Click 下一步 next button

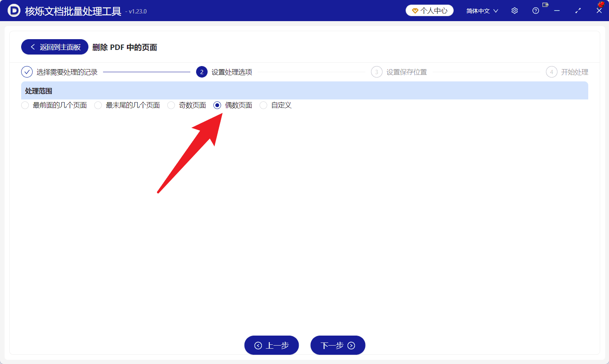pyautogui.click(x=338, y=345)
